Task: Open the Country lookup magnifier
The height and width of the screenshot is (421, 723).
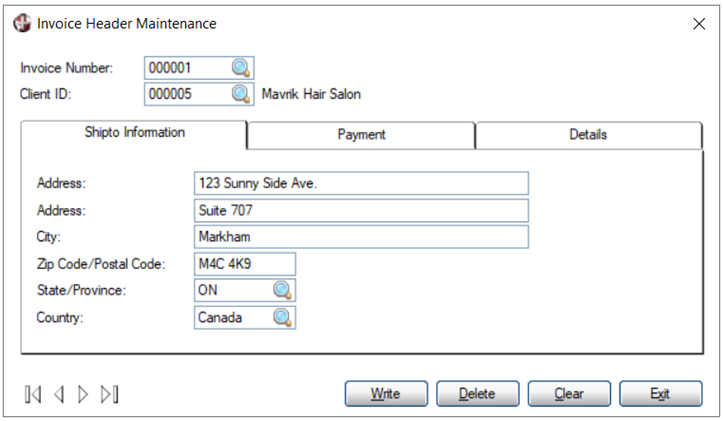Action: click(283, 317)
